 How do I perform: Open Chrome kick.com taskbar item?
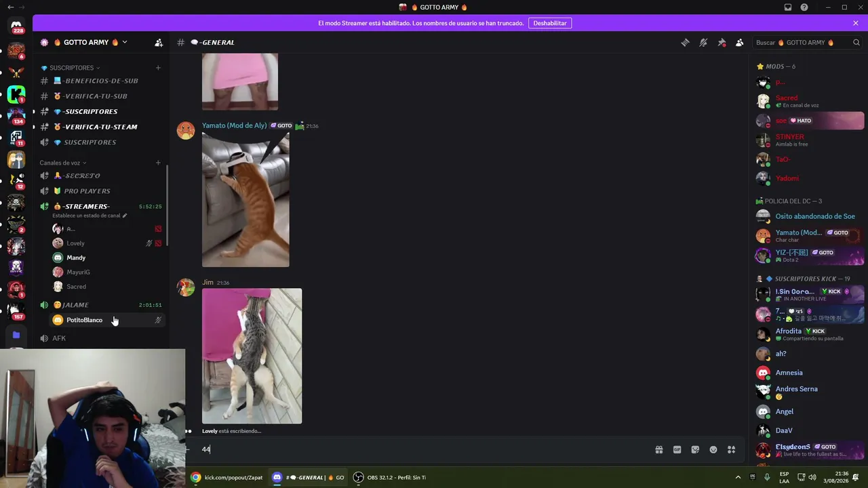(x=227, y=477)
